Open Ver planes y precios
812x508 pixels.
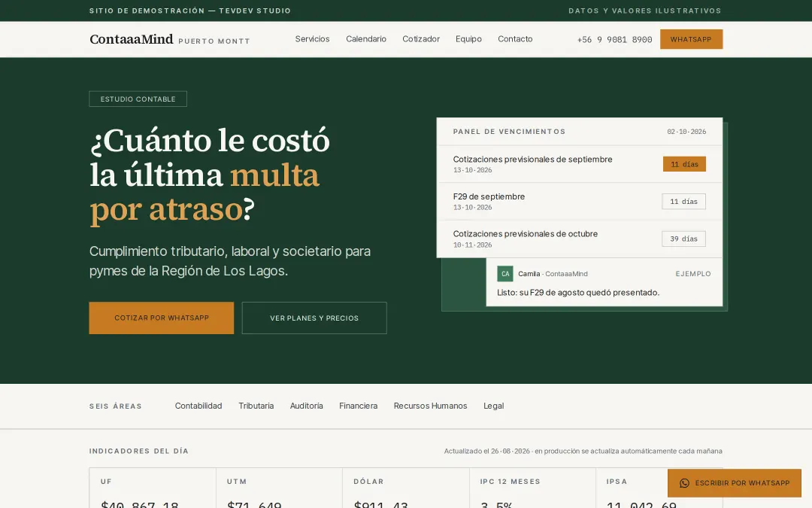[314, 318]
